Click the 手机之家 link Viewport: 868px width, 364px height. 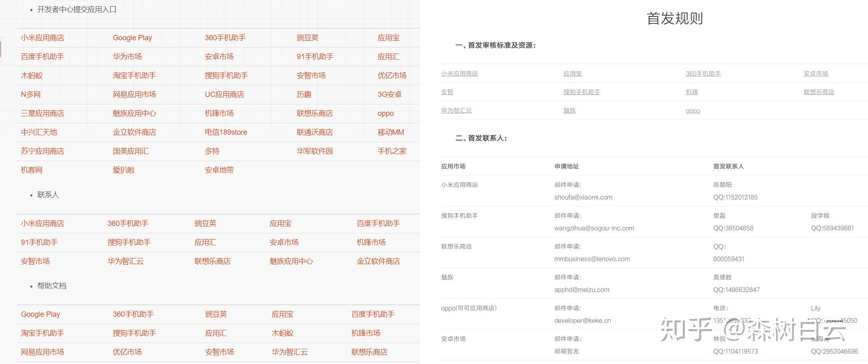[x=392, y=151]
